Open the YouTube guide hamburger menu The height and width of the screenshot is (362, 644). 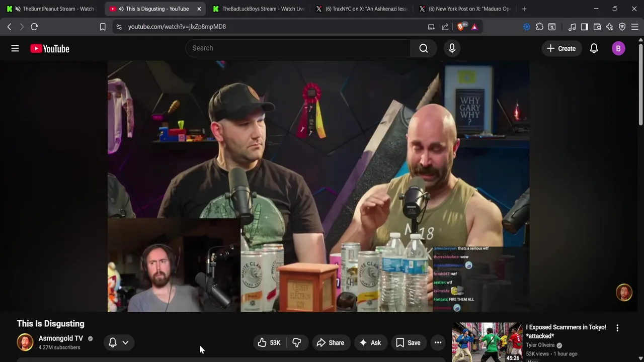[x=15, y=48]
